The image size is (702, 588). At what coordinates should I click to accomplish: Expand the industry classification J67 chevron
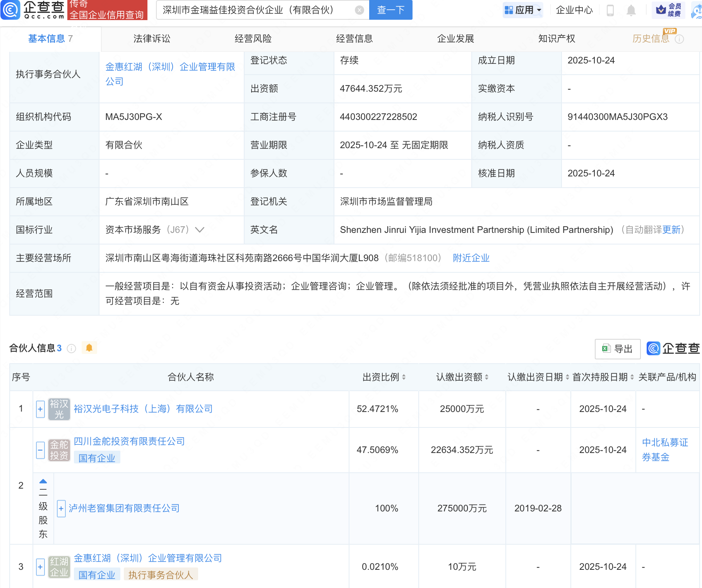click(200, 230)
